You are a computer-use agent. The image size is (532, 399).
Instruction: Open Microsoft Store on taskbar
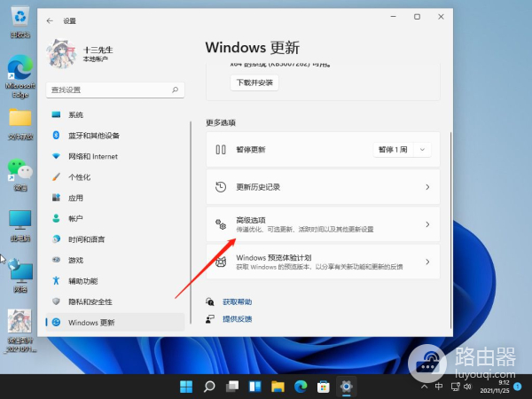click(324, 387)
